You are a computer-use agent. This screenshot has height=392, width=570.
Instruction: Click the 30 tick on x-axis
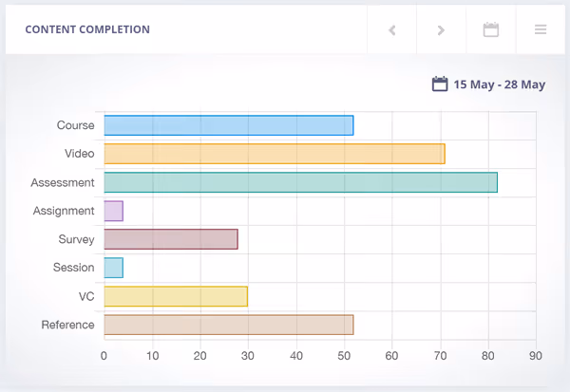tap(248, 356)
